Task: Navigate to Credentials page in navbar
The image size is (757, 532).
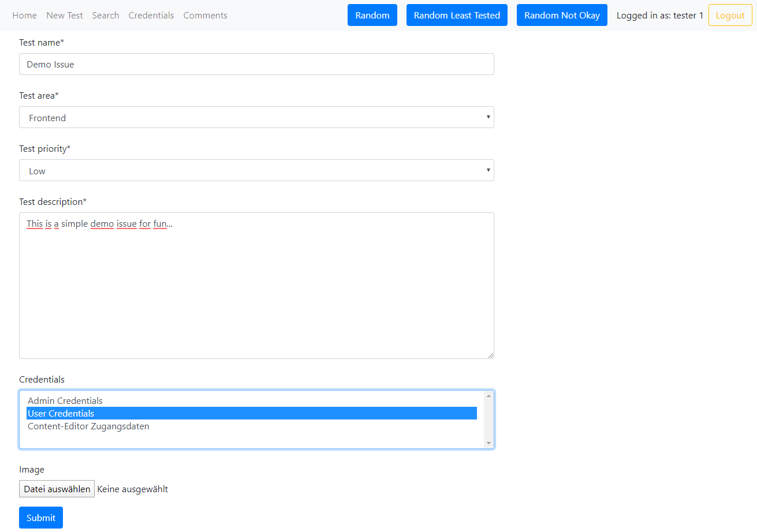Action: coord(151,16)
